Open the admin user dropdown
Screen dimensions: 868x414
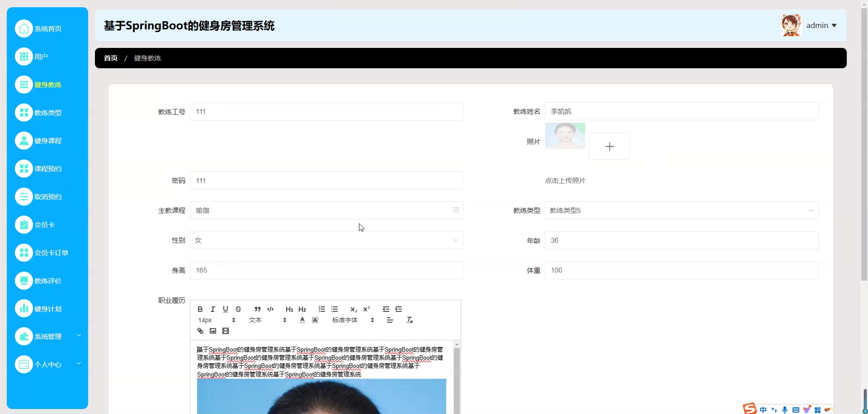point(821,25)
